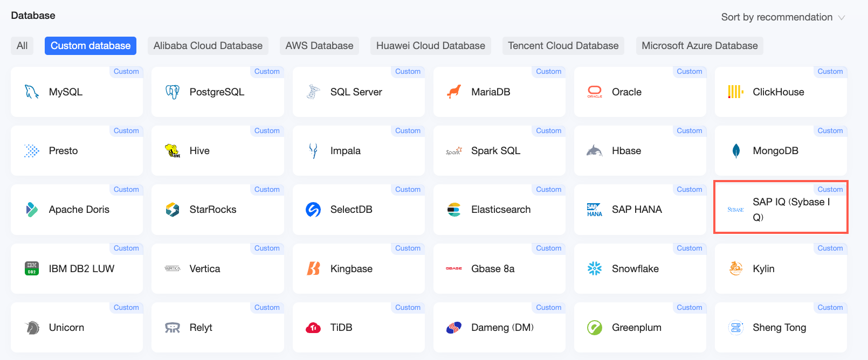Click the Oracle red logo icon
This screenshot has height=360, width=868.
(x=595, y=92)
